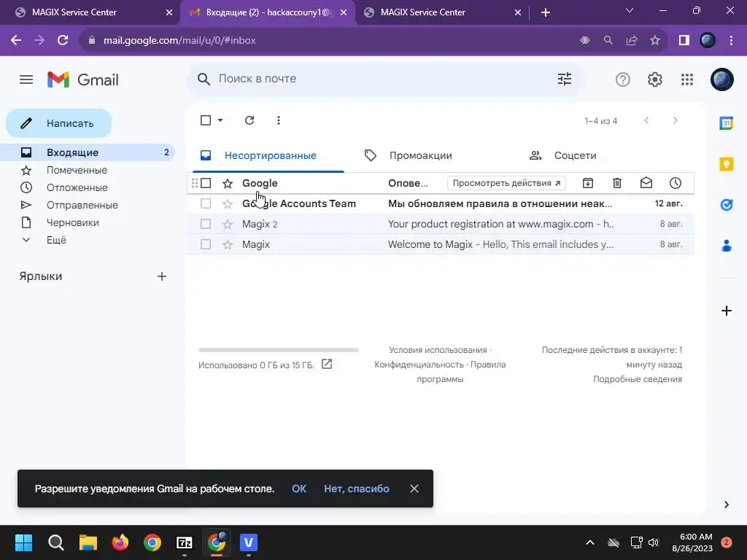Viewport: 747px width, 560px height.
Task: Delete the Google email with trash icon
Action: point(617,183)
